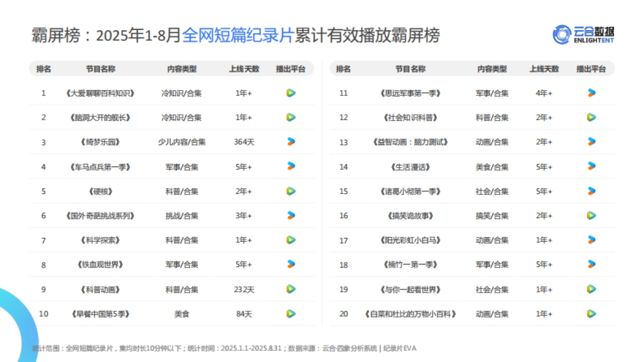Open the 播出平台 header on the right table
The image size is (644, 362).
coord(591,69)
